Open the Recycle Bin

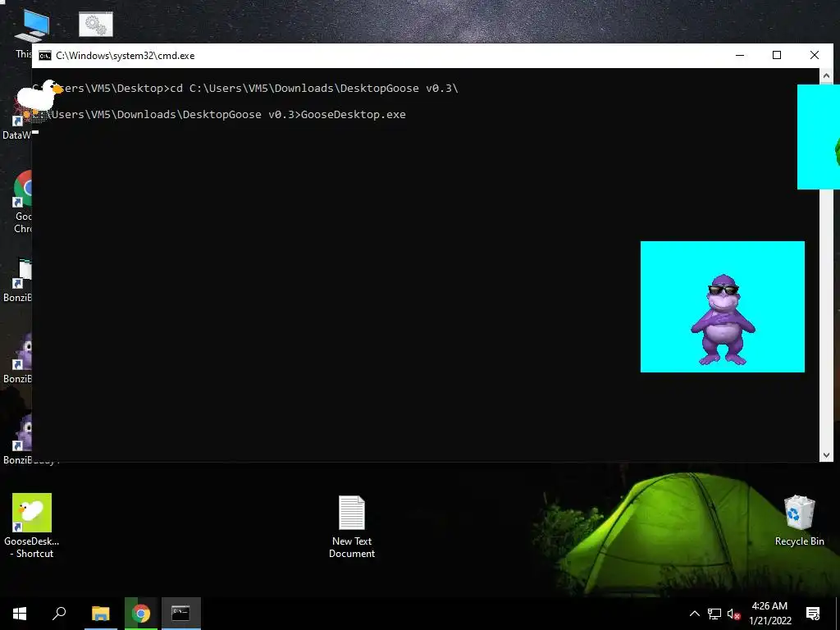click(799, 520)
